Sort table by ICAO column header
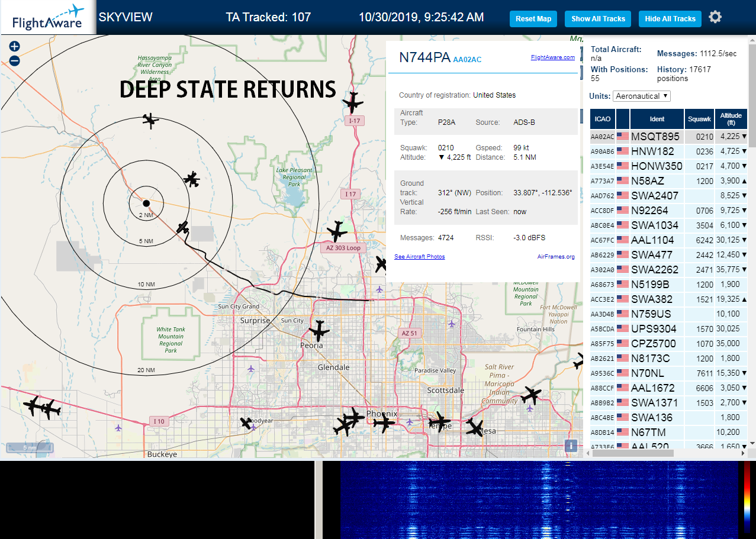756x539 pixels. click(602, 119)
